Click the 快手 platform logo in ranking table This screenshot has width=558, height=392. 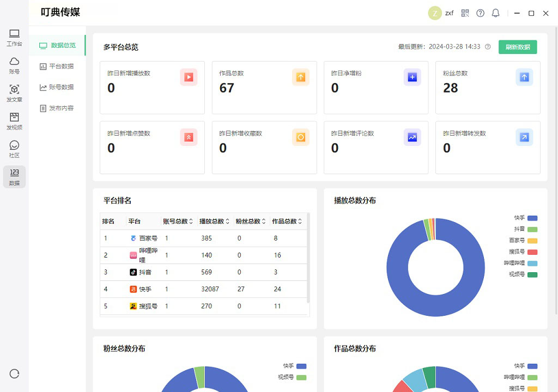[133, 289]
